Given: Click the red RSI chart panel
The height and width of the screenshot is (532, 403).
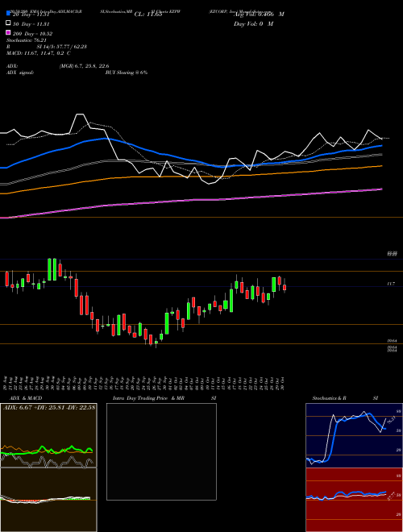Looking at the screenshot, I should (354, 500).
